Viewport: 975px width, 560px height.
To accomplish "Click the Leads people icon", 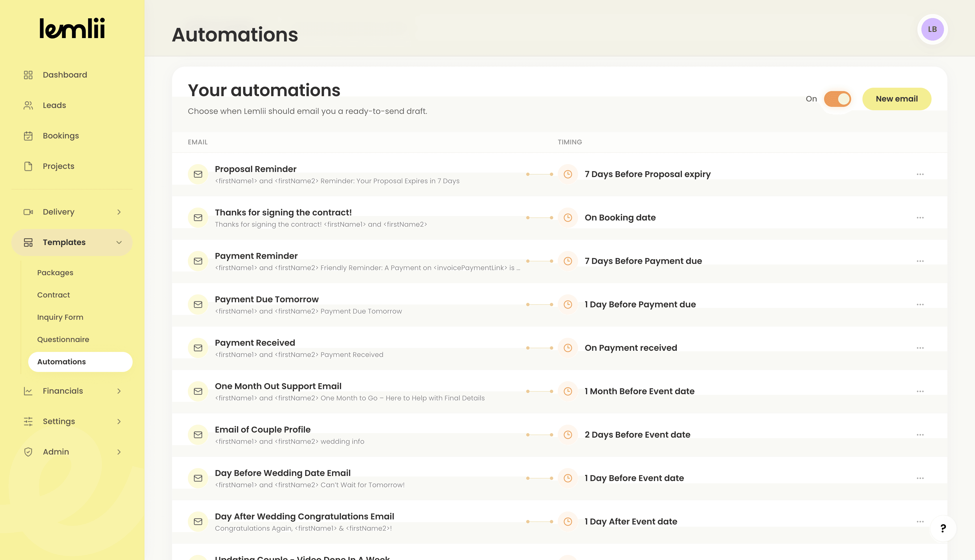I will pos(28,105).
